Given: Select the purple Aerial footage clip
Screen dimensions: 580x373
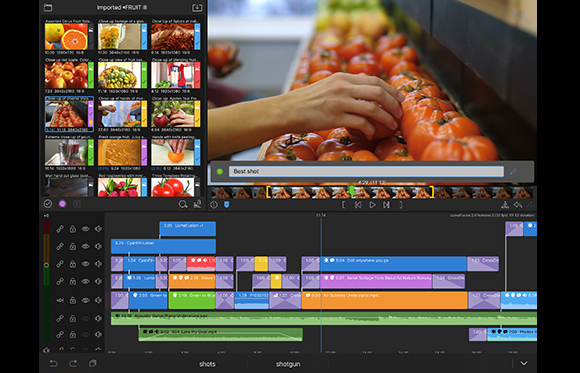Looking at the screenshot, I should [376, 281].
